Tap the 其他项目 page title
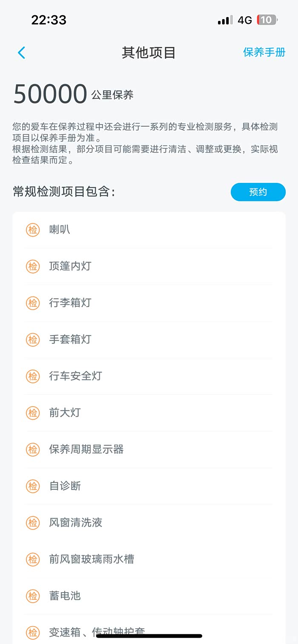 point(149,52)
